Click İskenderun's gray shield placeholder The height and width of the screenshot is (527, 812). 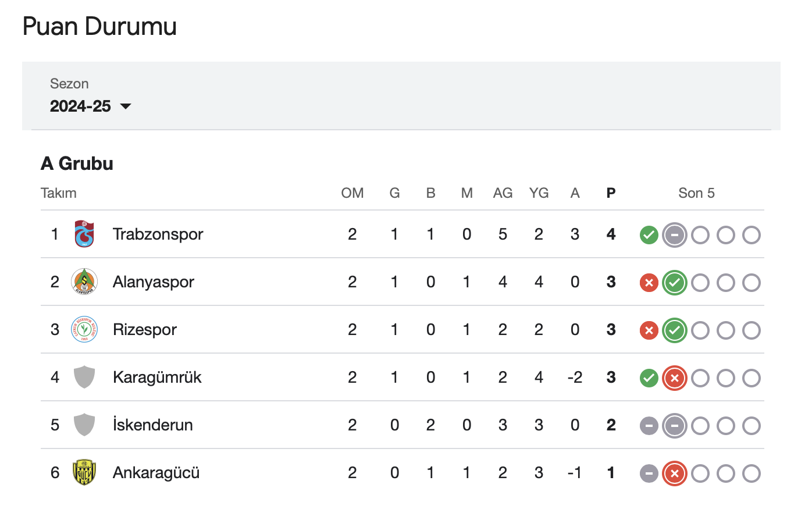[x=84, y=425]
